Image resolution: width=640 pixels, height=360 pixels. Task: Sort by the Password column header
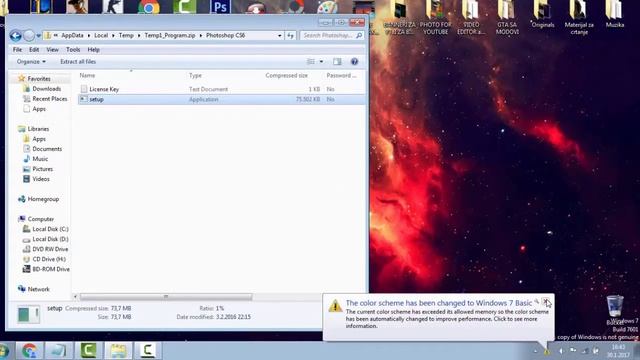tap(341, 76)
